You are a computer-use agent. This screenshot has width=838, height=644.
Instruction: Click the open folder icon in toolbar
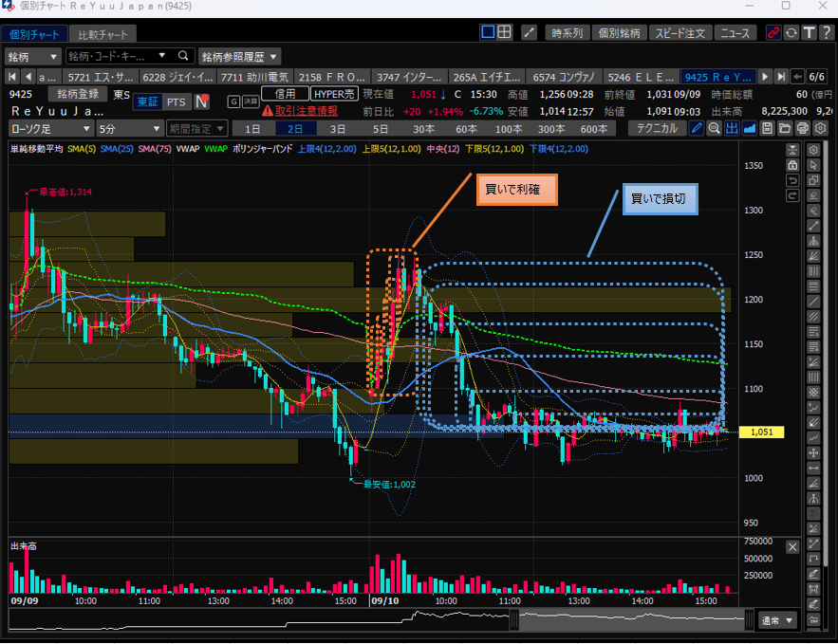click(x=785, y=128)
